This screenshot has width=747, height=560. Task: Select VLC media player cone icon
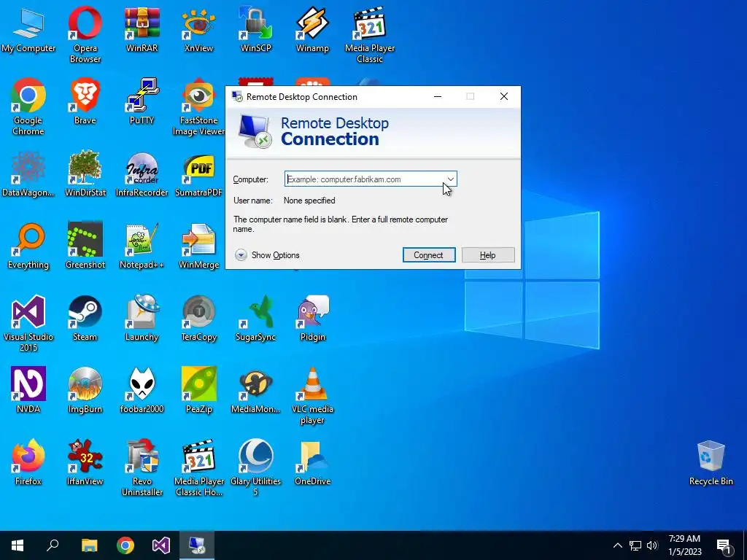click(x=312, y=396)
